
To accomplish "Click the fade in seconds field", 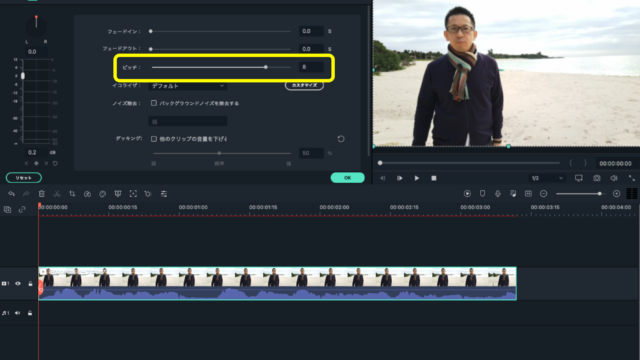I will click(311, 31).
